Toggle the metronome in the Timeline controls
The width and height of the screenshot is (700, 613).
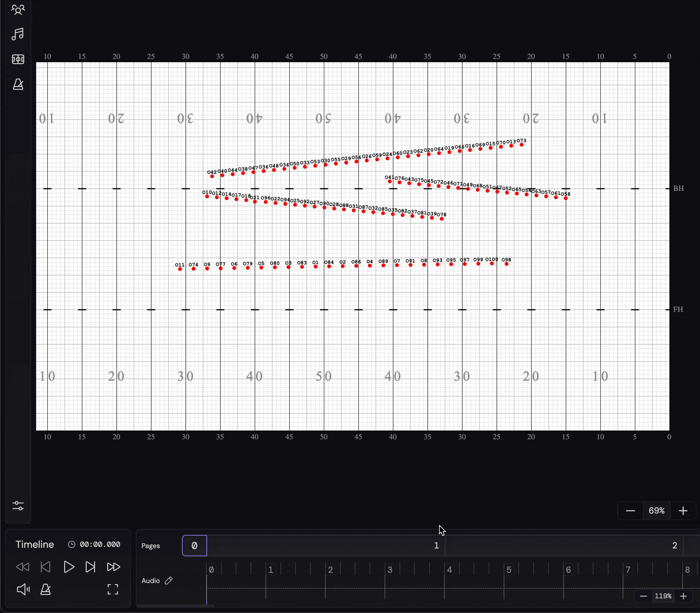coord(46,589)
